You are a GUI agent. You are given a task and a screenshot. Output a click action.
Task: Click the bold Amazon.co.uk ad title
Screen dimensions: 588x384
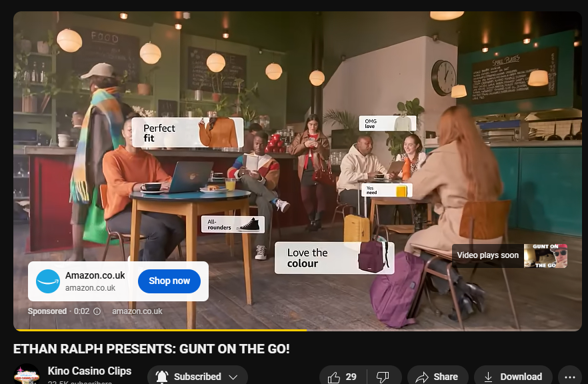tap(95, 275)
